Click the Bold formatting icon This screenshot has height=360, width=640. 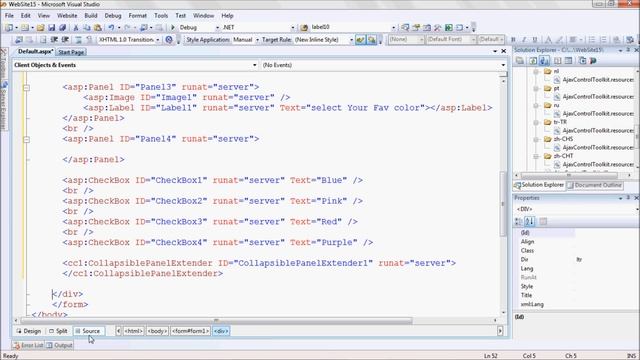513,40
